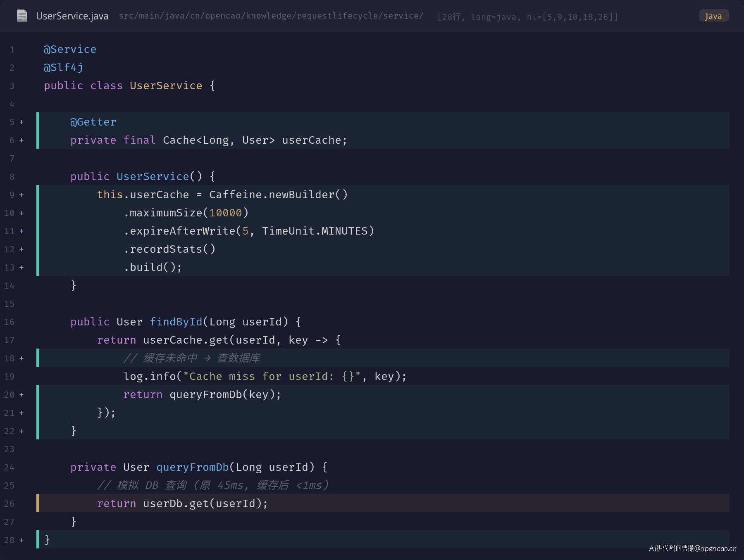744x560 pixels.
Task: Click the plus marker on line 21
Action: (21, 413)
